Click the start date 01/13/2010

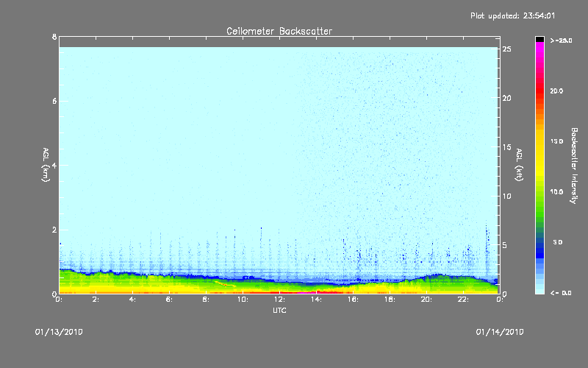pos(59,332)
